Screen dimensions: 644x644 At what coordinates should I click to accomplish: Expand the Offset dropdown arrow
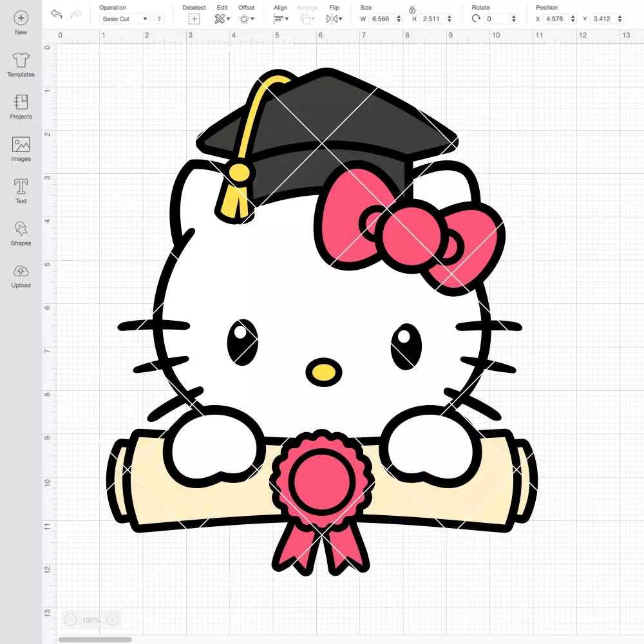252,19
